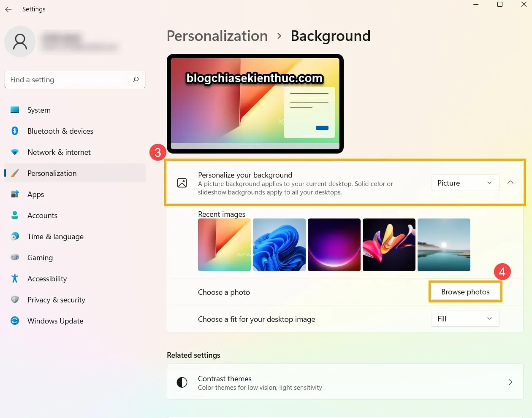Select Privacy & security category
The image size is (532, 418).
coord(56,300)
